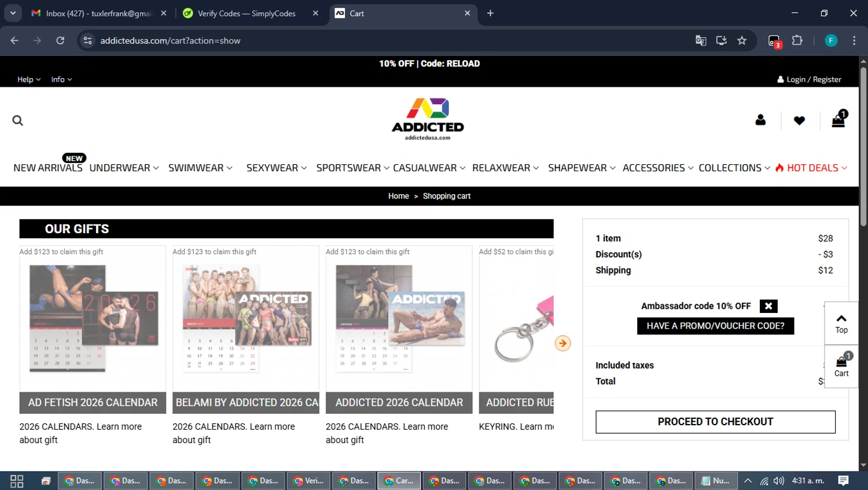868x490 pixels.
Task: Expand the RELAXWEAR menu
Action: pyautogui.click(x=505, y=168)
